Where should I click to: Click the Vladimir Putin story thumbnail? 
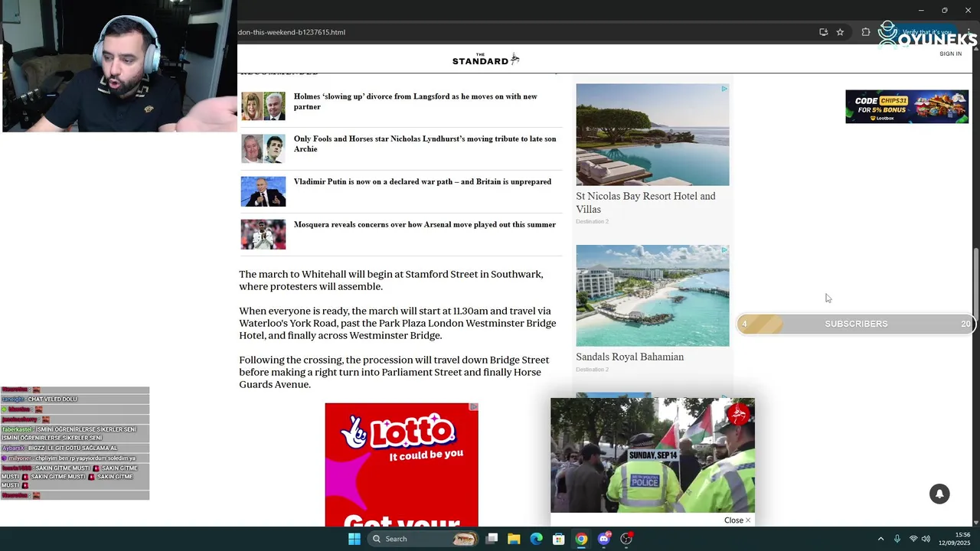pos(263,192)
